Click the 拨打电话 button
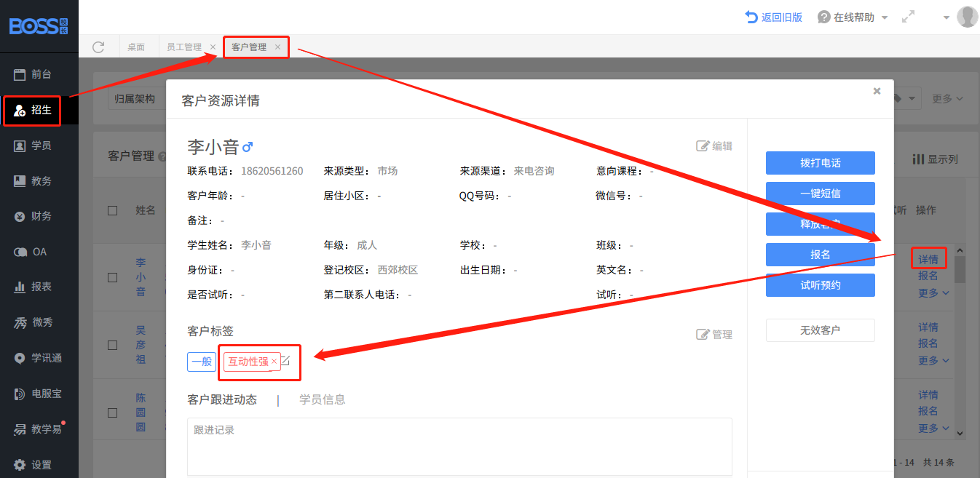The height and width of the screenshot is (478, 980). click(821, 162)
